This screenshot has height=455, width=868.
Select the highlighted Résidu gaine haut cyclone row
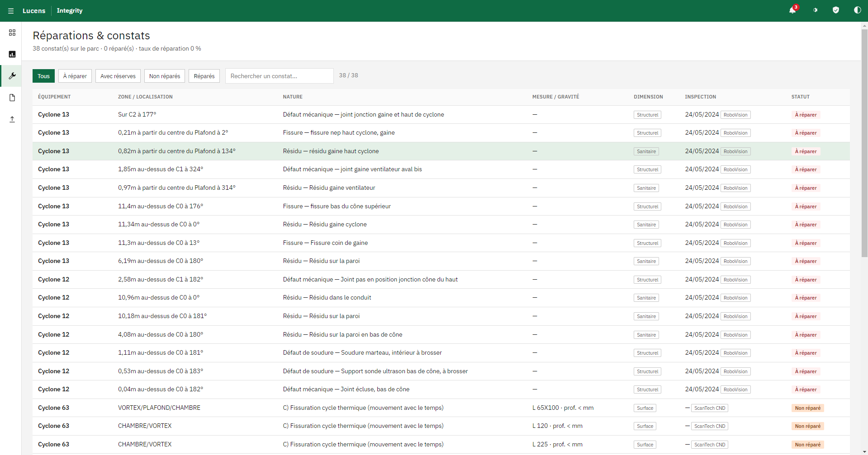coord(441,151)
